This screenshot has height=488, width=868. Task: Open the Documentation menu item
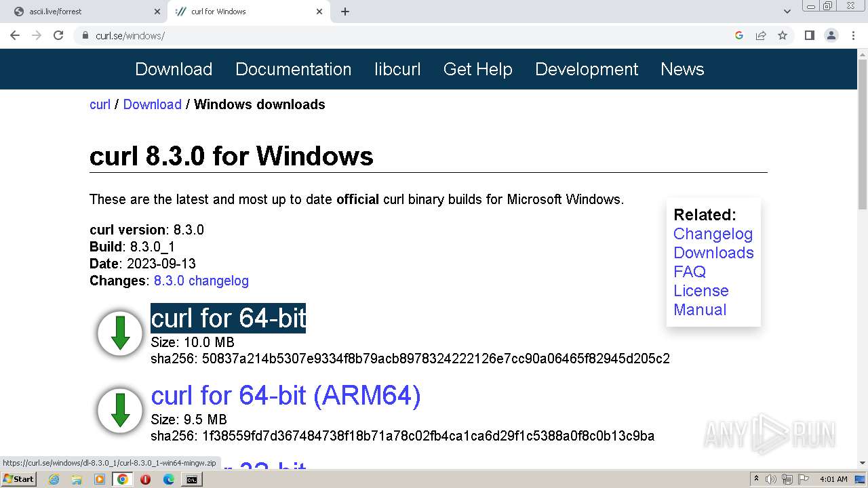coord(293,69)
